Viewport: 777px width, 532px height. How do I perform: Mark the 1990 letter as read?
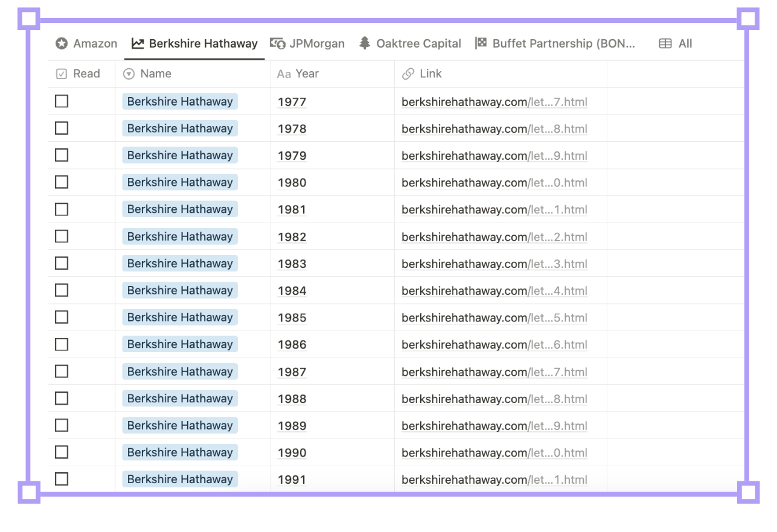62,452
